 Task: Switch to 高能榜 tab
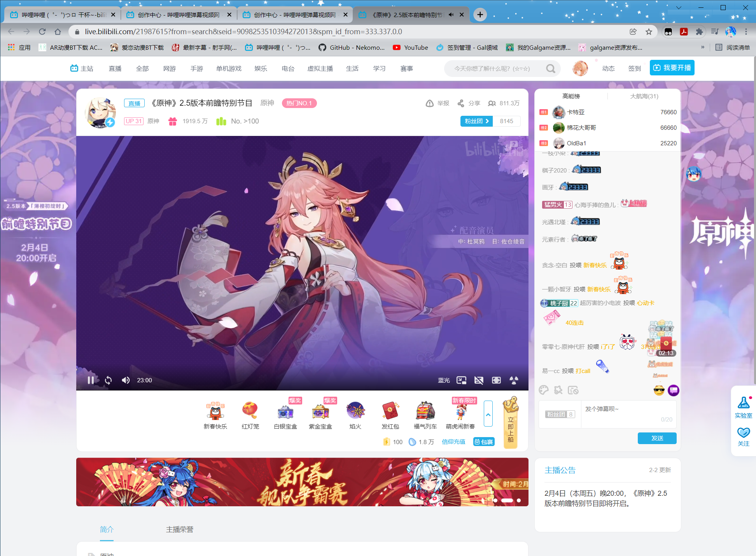571,96
